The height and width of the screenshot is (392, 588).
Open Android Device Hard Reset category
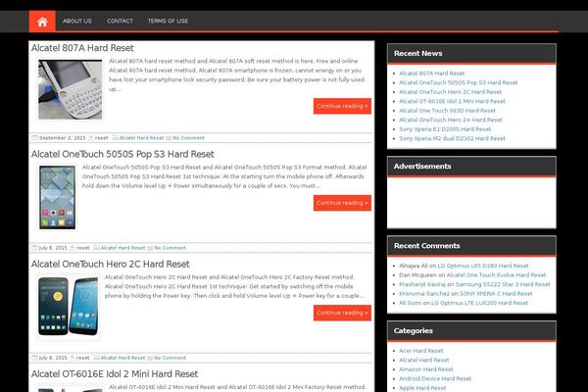(x=435, y=379)
